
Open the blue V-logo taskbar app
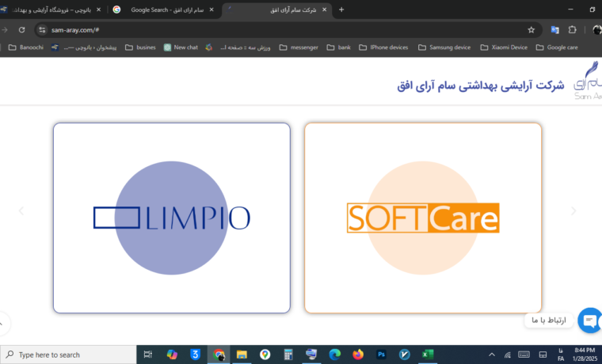[x=404, y=355]
